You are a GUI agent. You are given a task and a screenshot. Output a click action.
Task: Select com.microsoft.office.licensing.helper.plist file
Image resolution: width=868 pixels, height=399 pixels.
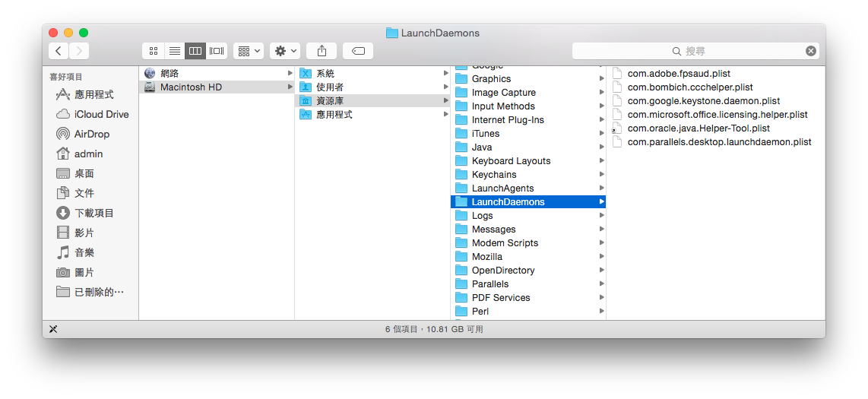coord(718,115)
